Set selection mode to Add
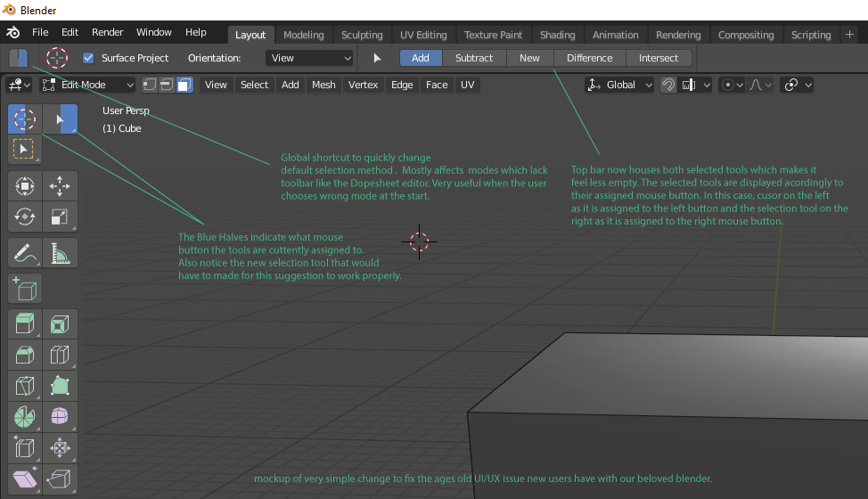The image size is (868, 499). point(421,58)
